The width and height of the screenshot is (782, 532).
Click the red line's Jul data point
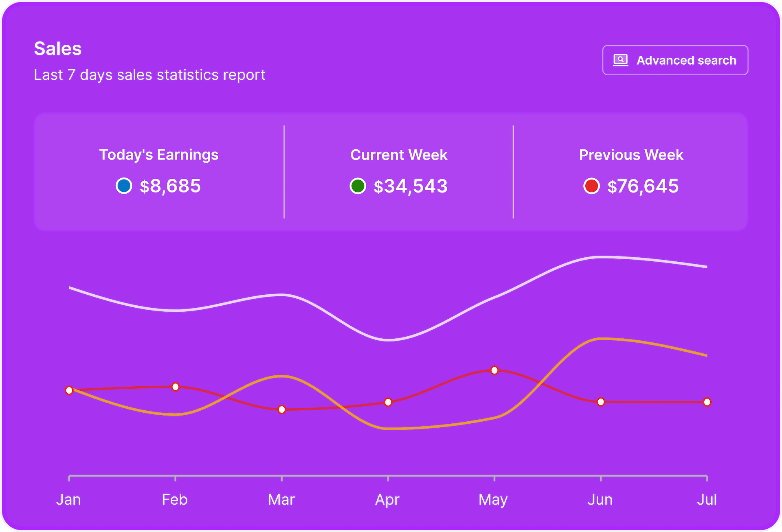707,402
